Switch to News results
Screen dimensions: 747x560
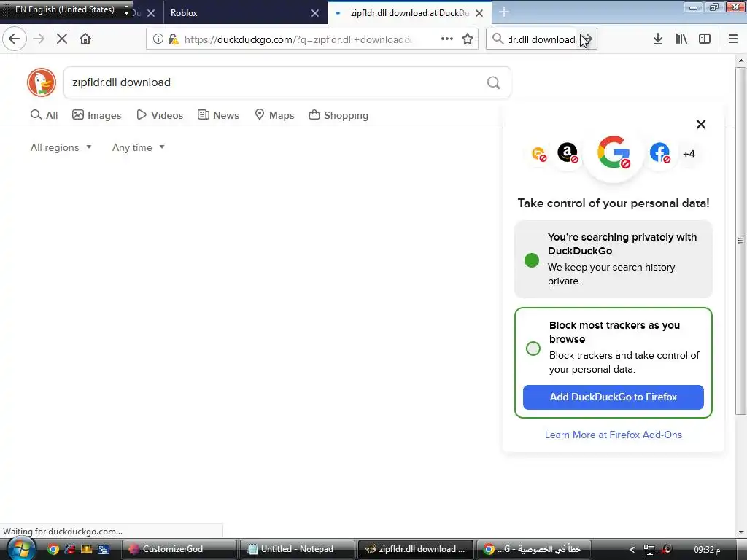click(218, 115)
